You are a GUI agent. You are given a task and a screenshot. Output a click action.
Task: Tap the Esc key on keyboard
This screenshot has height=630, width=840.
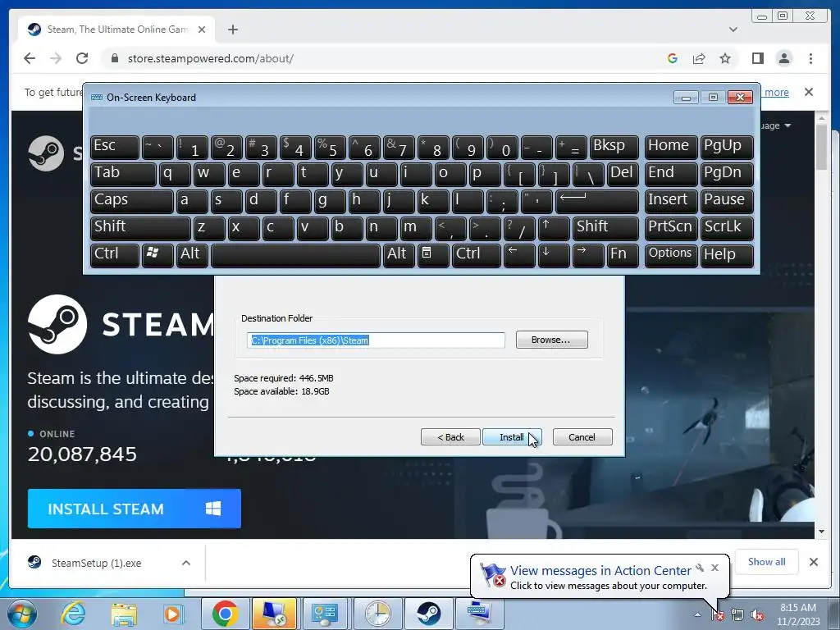tap(115, 148)
